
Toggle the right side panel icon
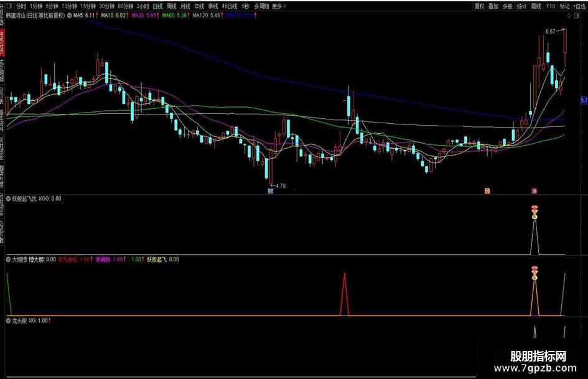coord(576,16)
